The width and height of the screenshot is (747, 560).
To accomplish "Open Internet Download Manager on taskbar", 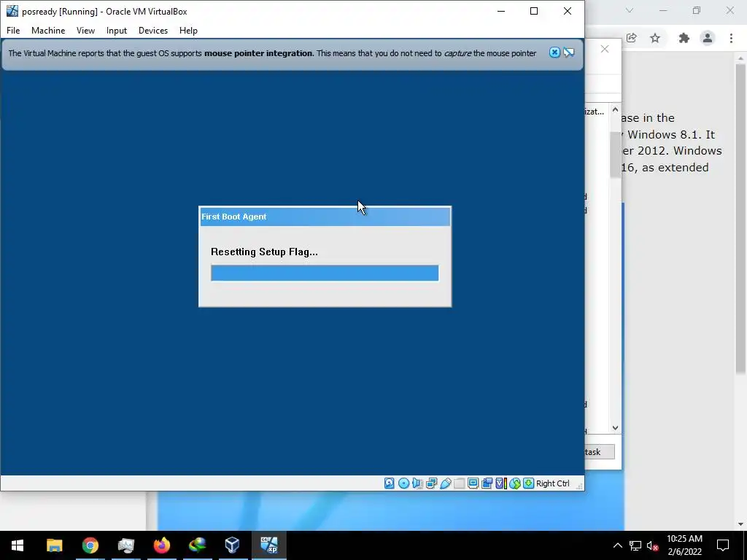I will click(197, 545).
